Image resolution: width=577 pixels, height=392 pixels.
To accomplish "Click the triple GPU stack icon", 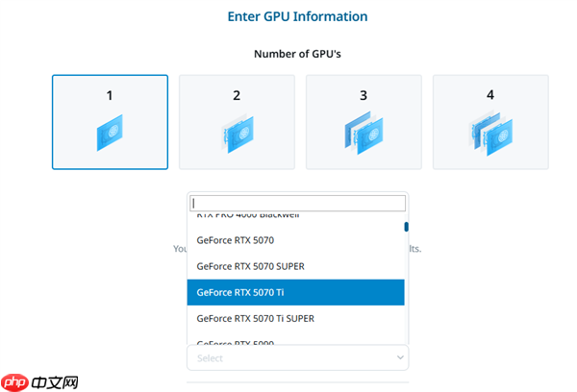I will pyautogui.click(x=364, y=135).
